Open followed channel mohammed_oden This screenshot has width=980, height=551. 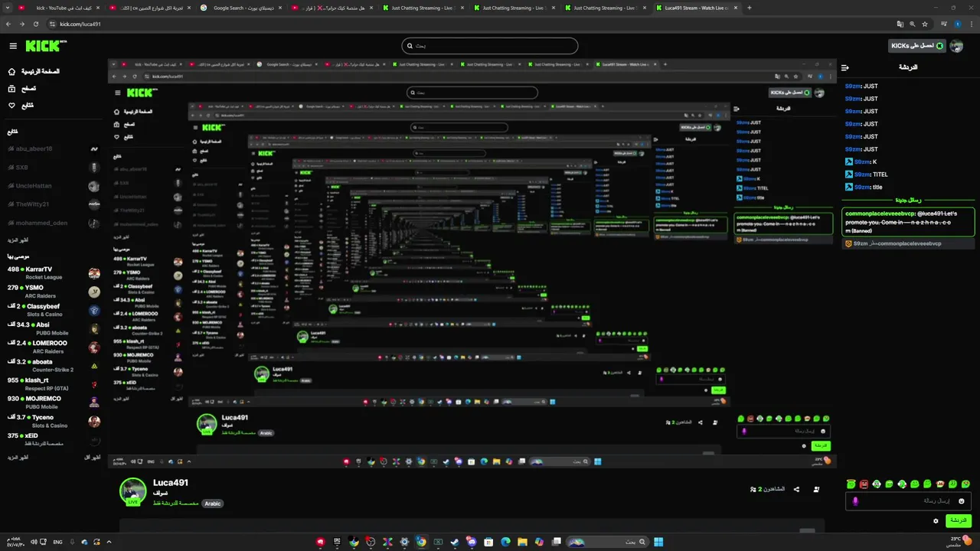(54, 223)
